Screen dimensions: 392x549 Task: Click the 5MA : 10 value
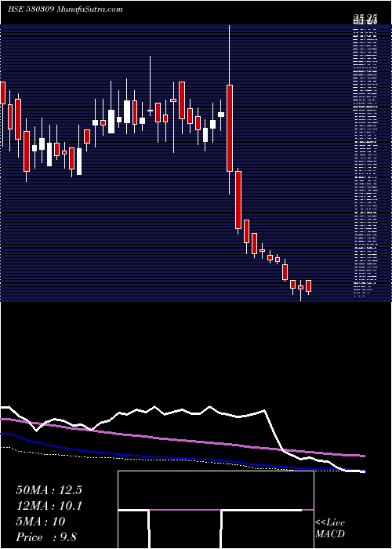point(41,522)
